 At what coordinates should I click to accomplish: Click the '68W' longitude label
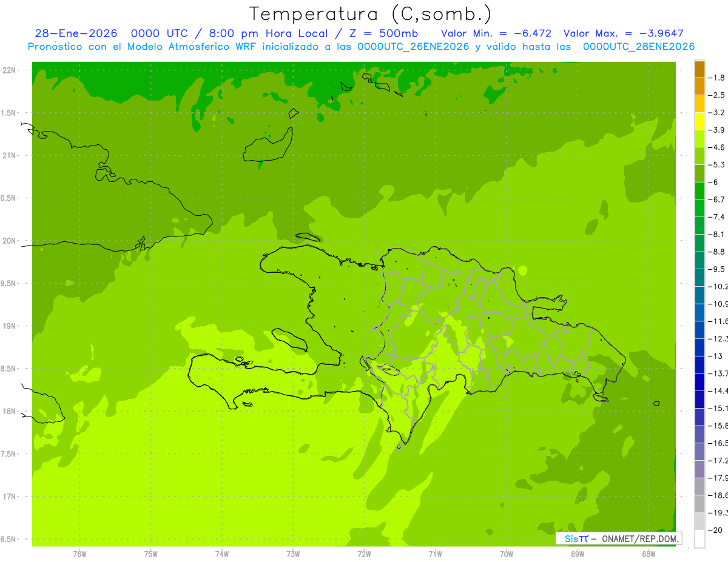(649, 554)
